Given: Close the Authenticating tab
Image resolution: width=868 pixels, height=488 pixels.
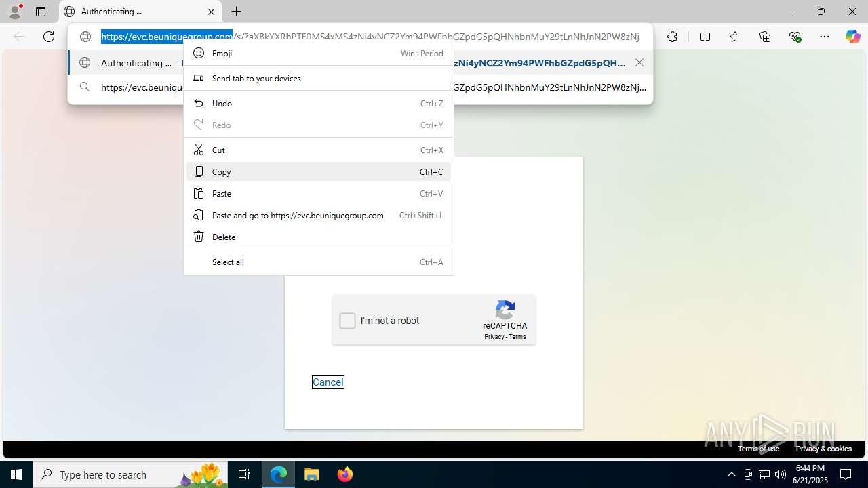Looking at the screenshot, I should (211, 12).
